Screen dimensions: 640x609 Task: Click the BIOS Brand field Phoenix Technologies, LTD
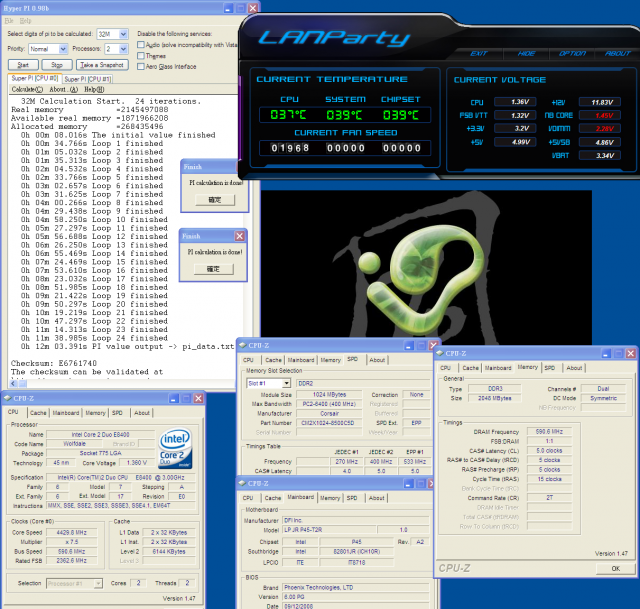(356, 587)
